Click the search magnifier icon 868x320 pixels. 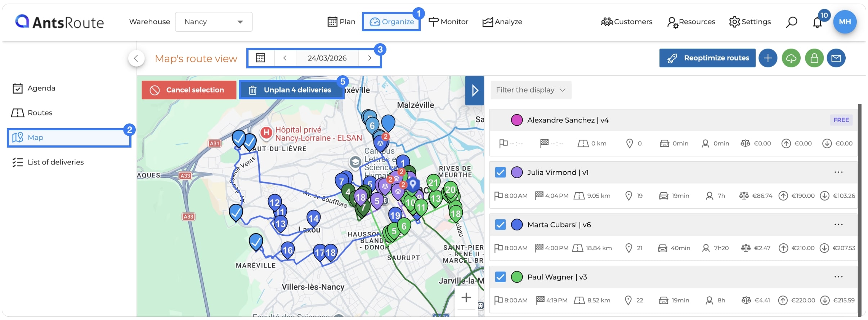point(791,22)
